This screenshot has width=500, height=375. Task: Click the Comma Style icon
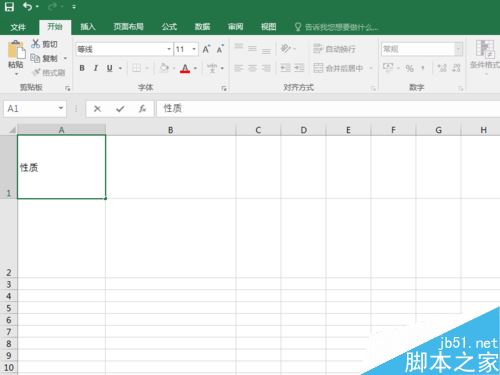click(x=423, y=68)
